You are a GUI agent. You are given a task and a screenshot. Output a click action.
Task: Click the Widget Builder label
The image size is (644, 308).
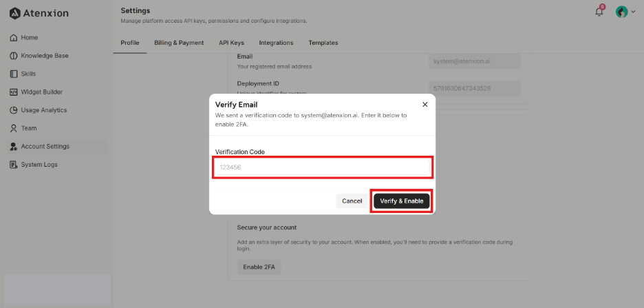[x=42, y=92]
